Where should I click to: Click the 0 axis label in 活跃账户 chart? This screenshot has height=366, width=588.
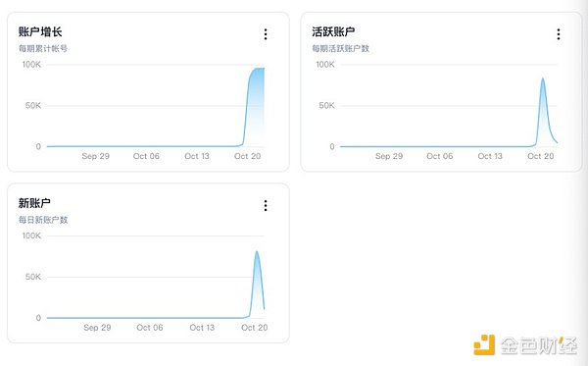pyautogui.click(x=332, y=147)
